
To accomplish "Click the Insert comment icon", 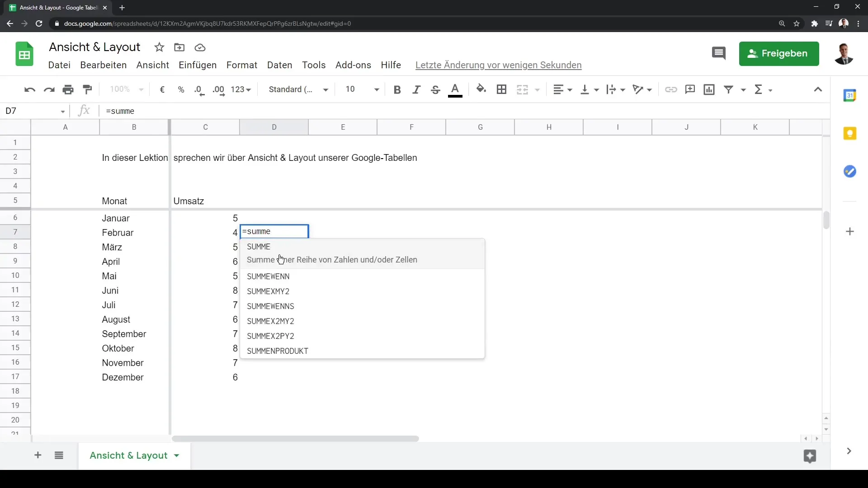I will (x=690, y=89).
